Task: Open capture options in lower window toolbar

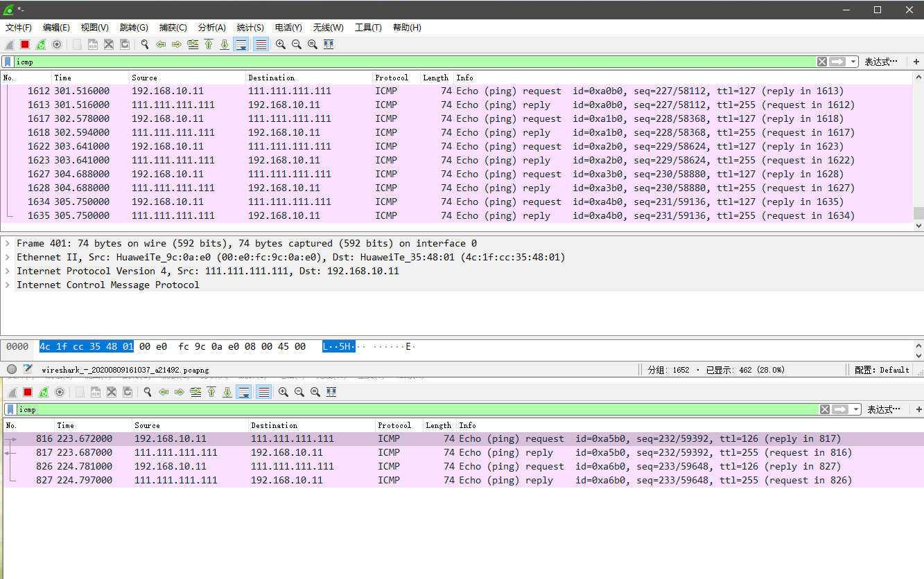Action: tap(60, 392)
